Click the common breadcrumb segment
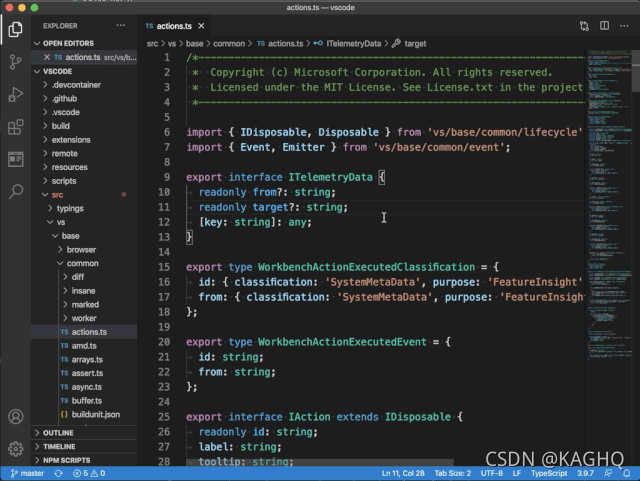 [x=229, y=44]
